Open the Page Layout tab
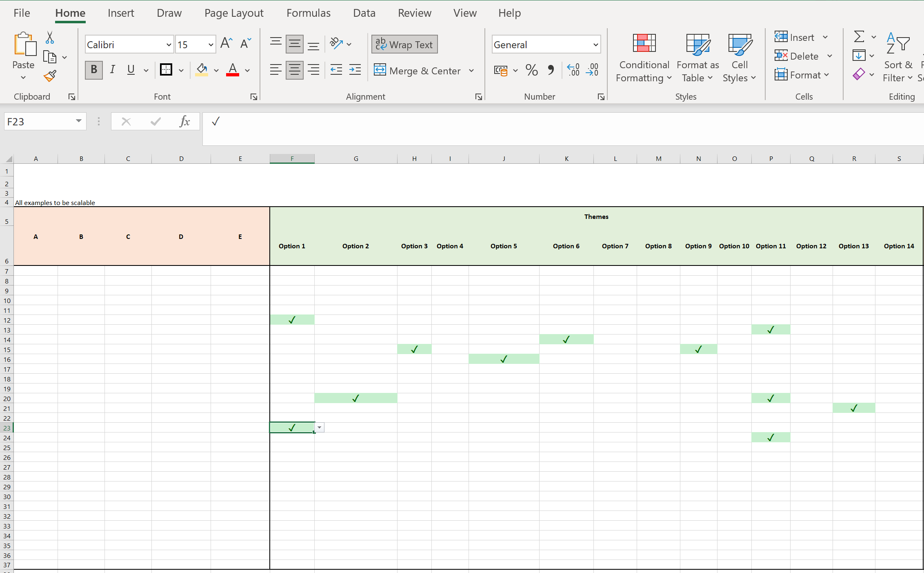The height and width of the screenshot is (573, 924). click(x=234, y=13)
